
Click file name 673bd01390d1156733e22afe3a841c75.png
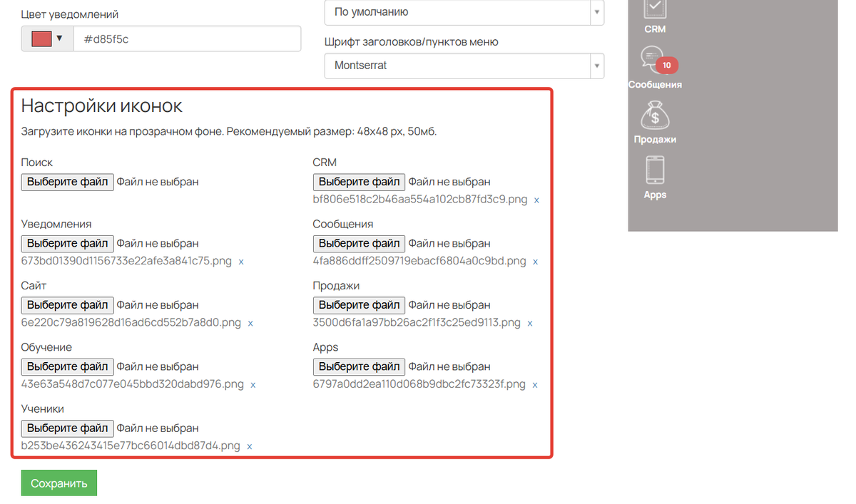tap(127, 262)
